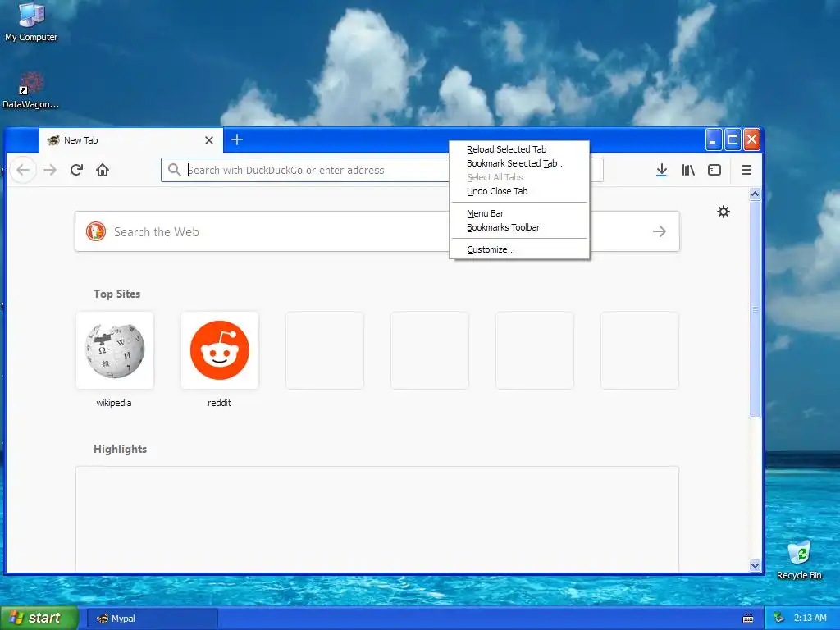The height and width of the screenshot is (630, 840).
Task: Click the Highlights section heading
Action: tap(120, 449)
